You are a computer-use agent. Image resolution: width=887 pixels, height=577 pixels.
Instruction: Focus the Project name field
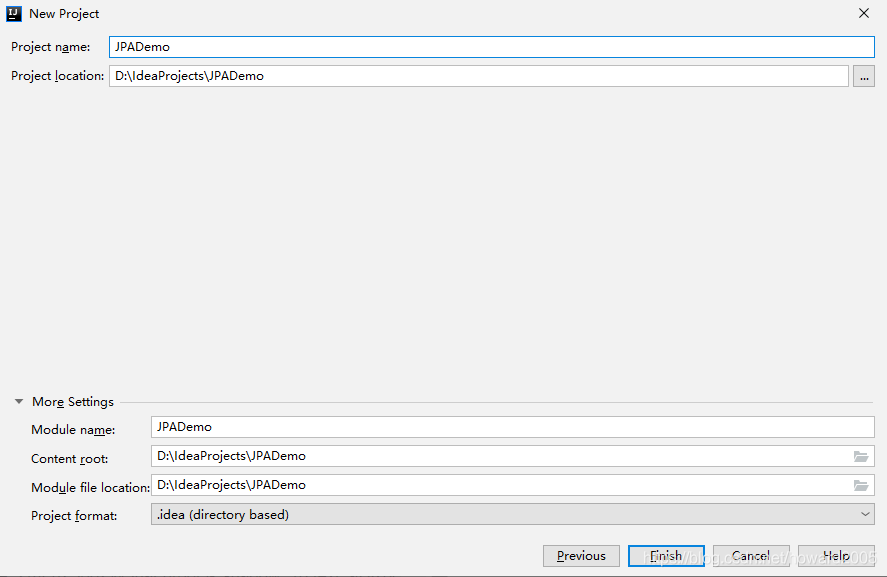point(492,47)
